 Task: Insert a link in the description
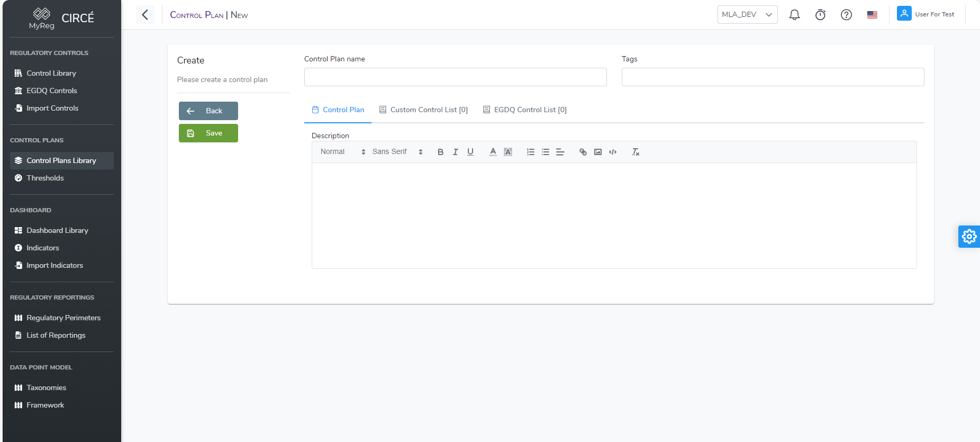(583, 152)
